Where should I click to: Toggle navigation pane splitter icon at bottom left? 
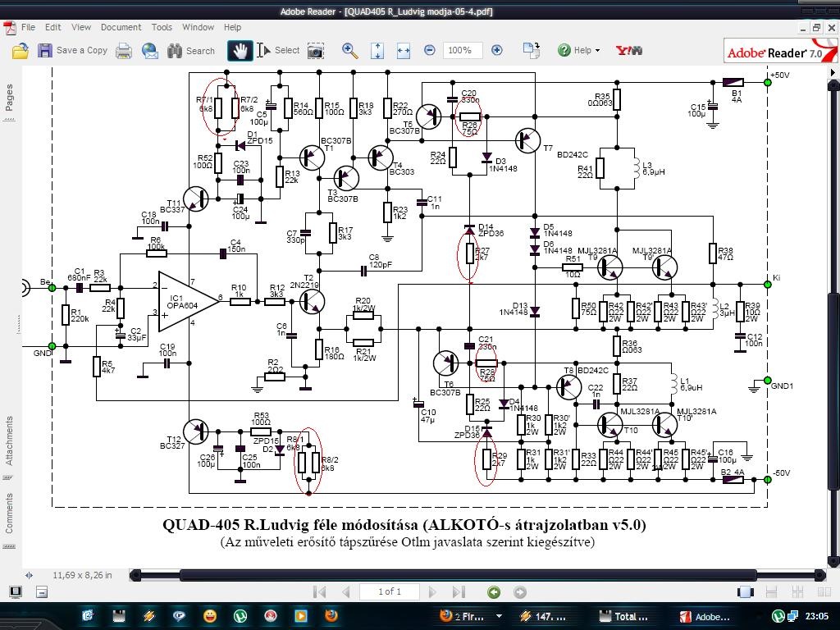(29, 575)
